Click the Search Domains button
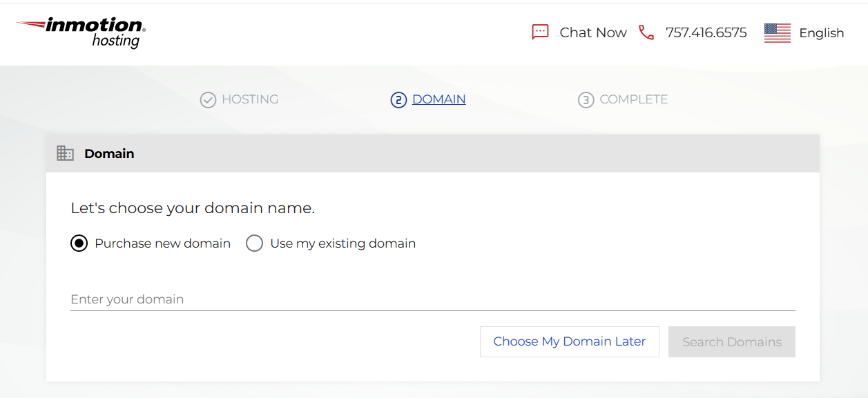The width and height of the screenshot is (868, 398). pos(732,341)
